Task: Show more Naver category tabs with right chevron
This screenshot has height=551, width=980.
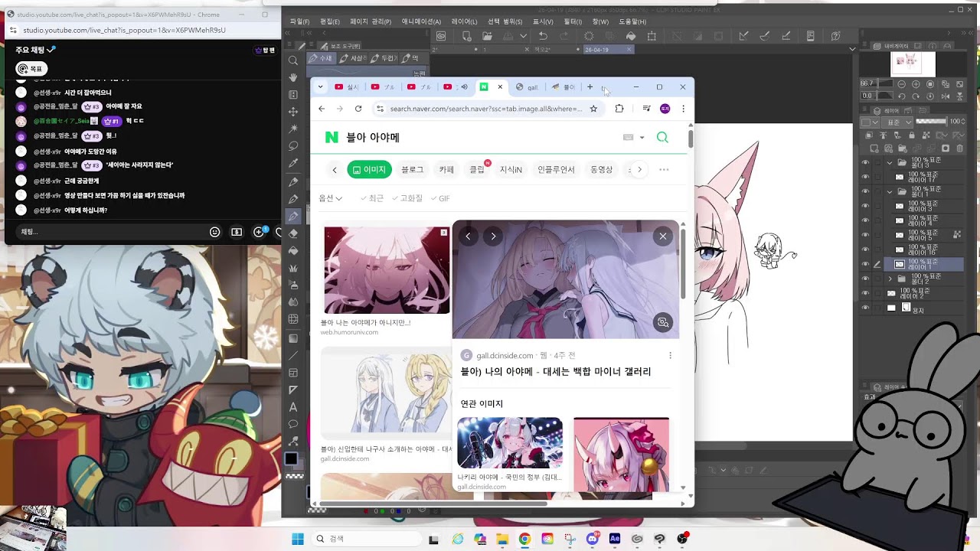Action: 639,169
